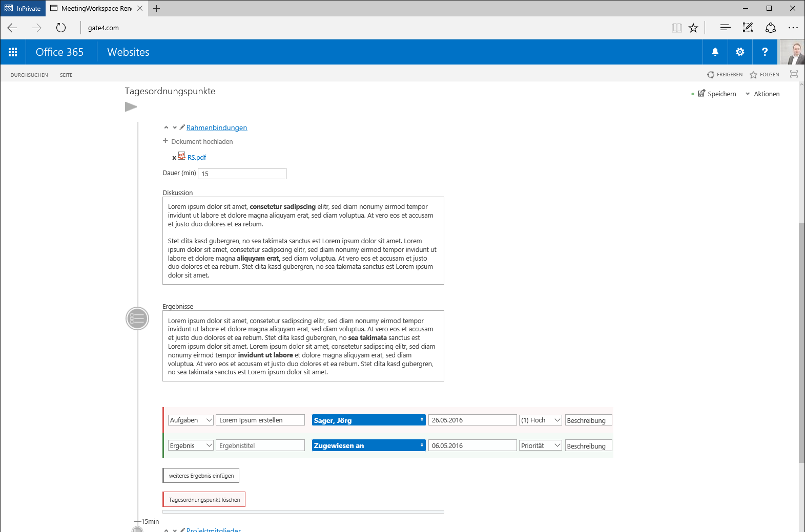Viewport: 805px width, 532px height.
Task: Open browser more actions menu
Action: (793, 28)
